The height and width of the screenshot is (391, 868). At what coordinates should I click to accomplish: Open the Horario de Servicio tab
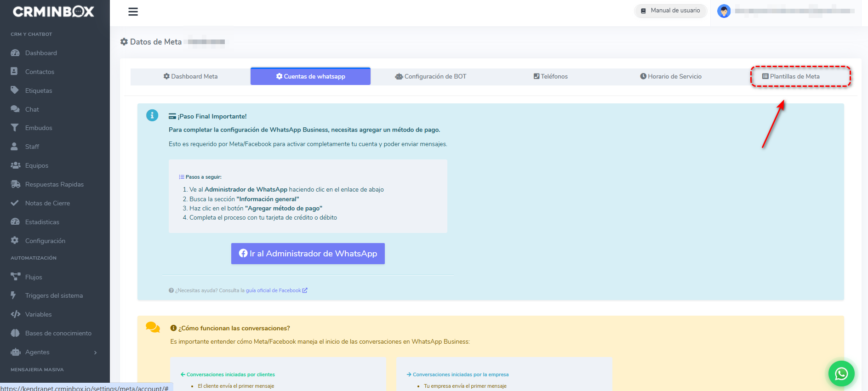(670, 77)
